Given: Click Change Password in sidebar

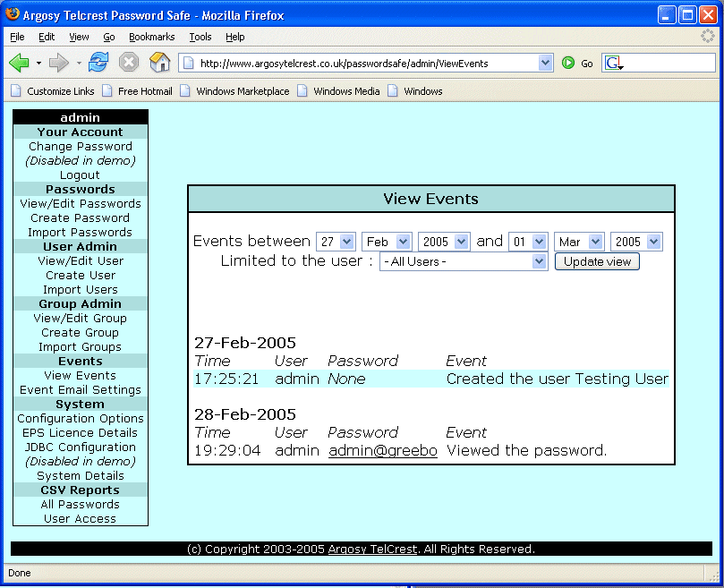Looking at the screenshot, I should click(81, 147).
